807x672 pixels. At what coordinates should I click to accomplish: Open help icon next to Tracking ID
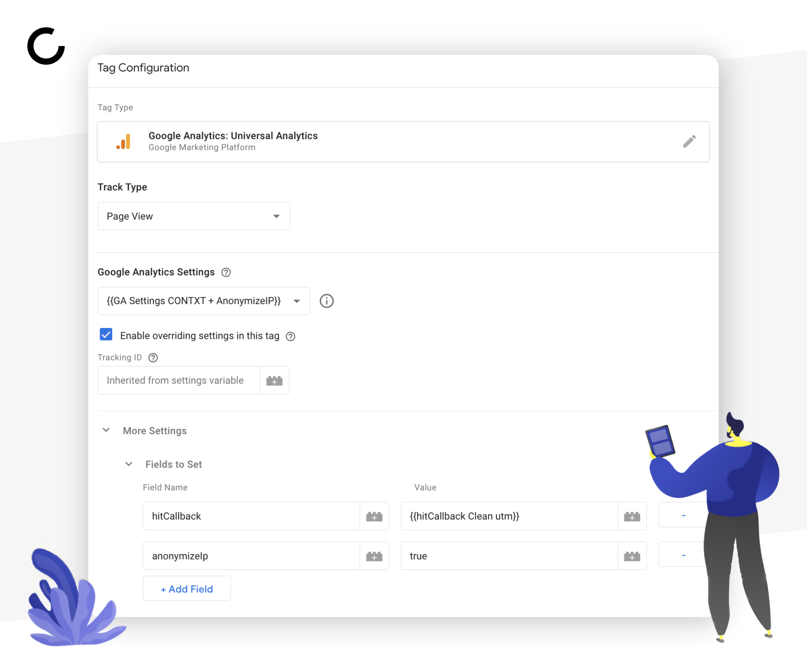153,358
